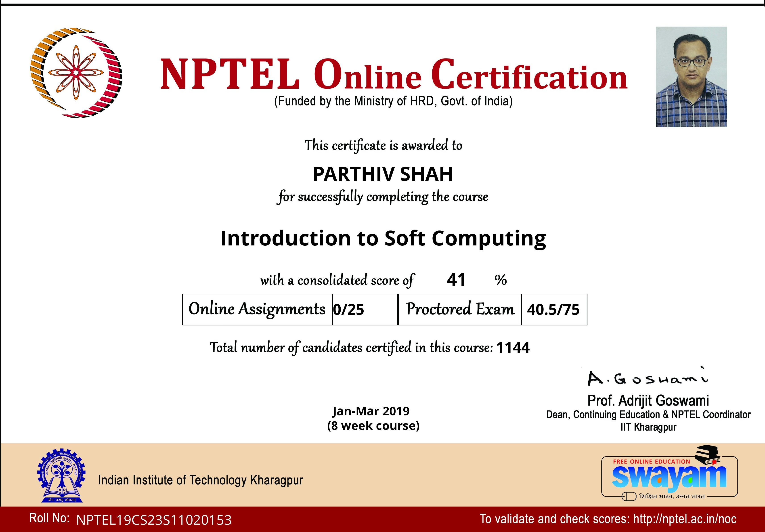The width and height of the screenshot is (765, 532).
Task: Click the candidate photo thumbnail
Action: [691, 77]
